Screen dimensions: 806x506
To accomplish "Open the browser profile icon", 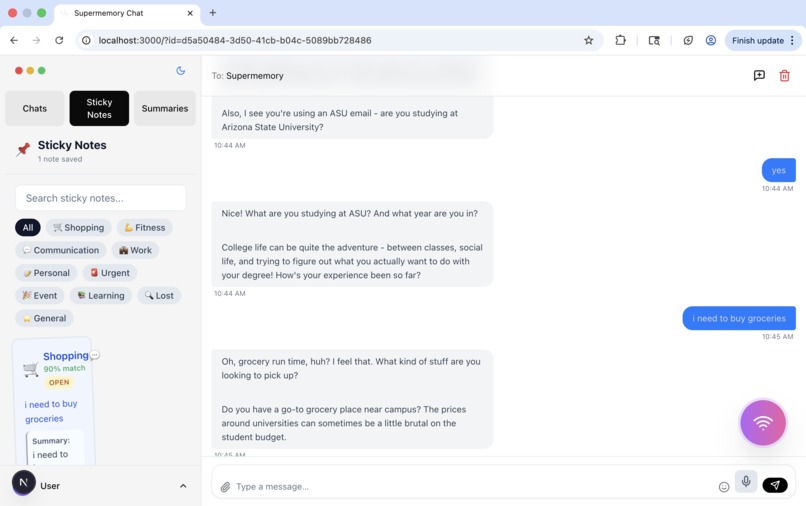I will point(711,40).
